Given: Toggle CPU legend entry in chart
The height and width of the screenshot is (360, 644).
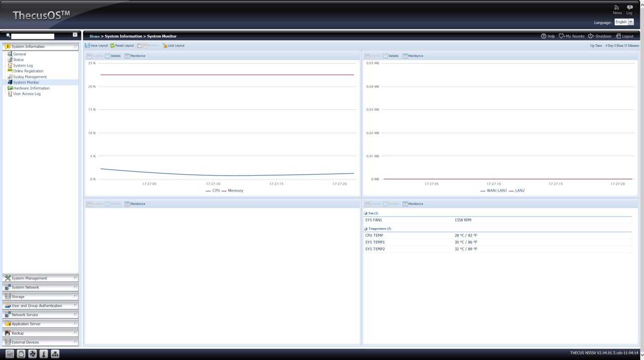Looking at the screenshot, I should (213, 191).
